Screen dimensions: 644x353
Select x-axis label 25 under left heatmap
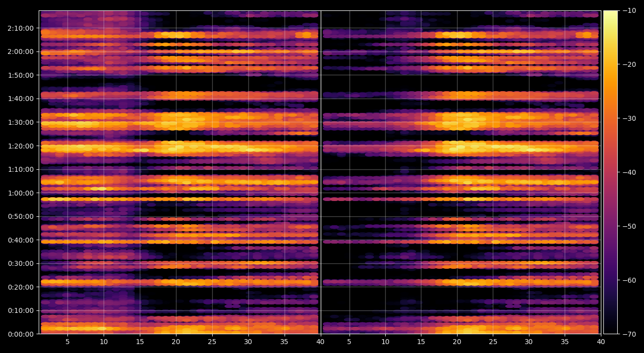pos(212,342)
